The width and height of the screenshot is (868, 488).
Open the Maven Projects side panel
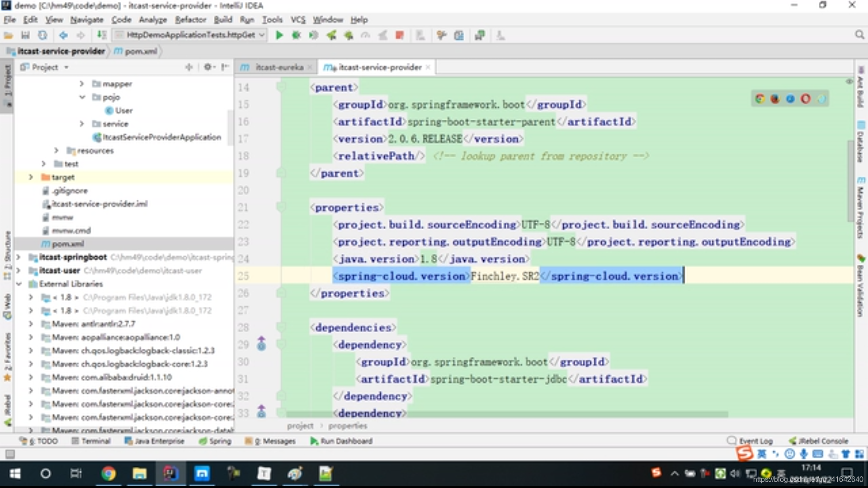click(860, 207)
